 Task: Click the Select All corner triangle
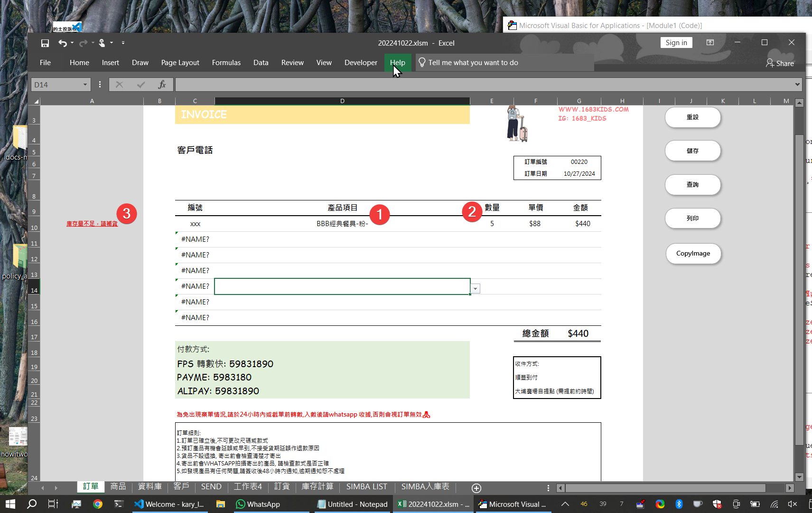click(x=36, y=101)
